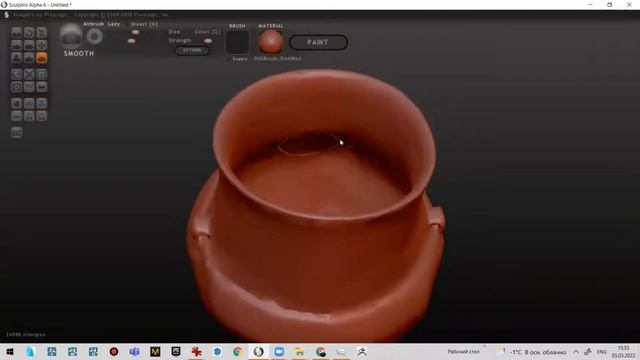Adjust the Strength slider
640x360 pixels.
pyautogui.click(x=131, y=41)
